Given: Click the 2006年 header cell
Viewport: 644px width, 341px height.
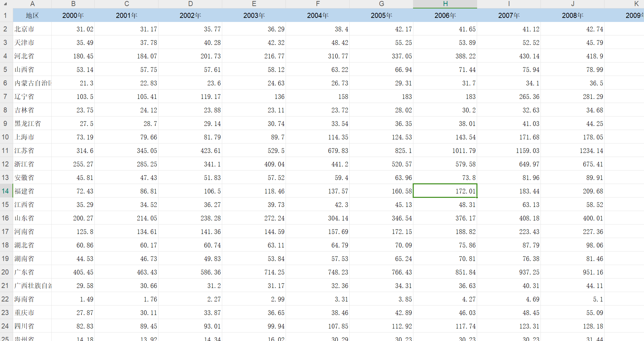Looking at the screenshot, I should tap(445, 16).
